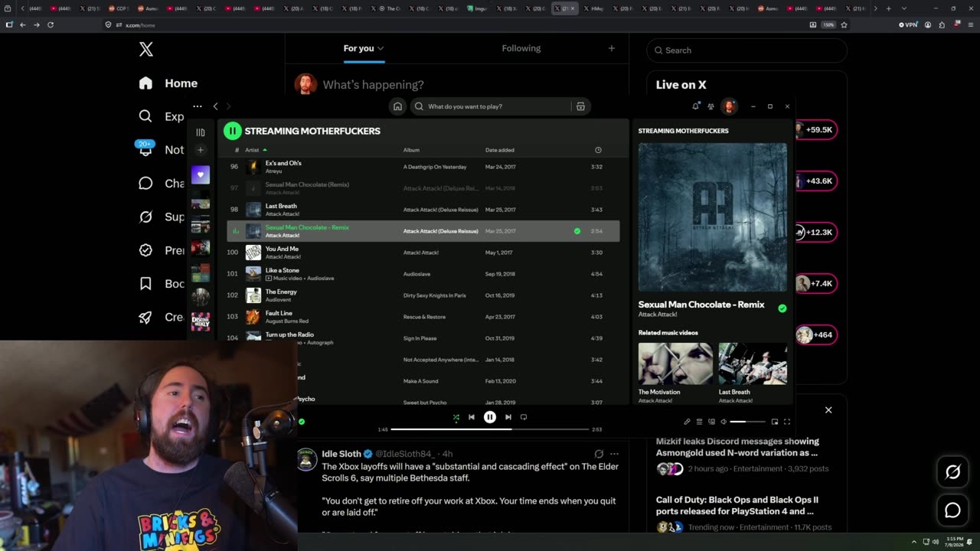Viewport: 980px width, 551px height.
Task: Select the Fault Line track
Action: (423, 317)
